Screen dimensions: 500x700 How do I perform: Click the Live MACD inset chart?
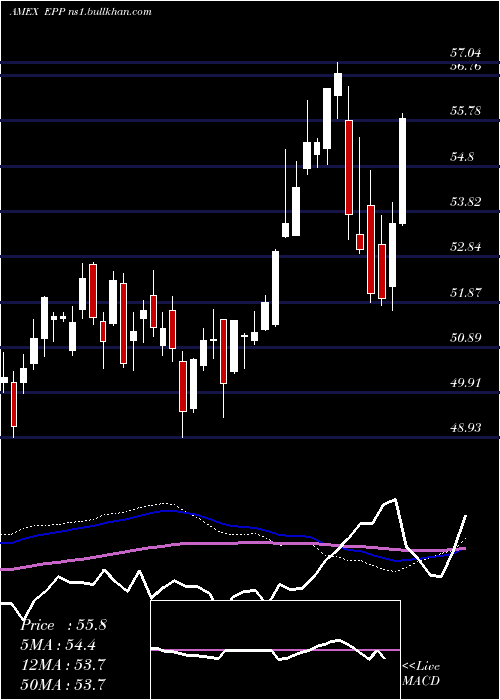(x=275, y=650)
